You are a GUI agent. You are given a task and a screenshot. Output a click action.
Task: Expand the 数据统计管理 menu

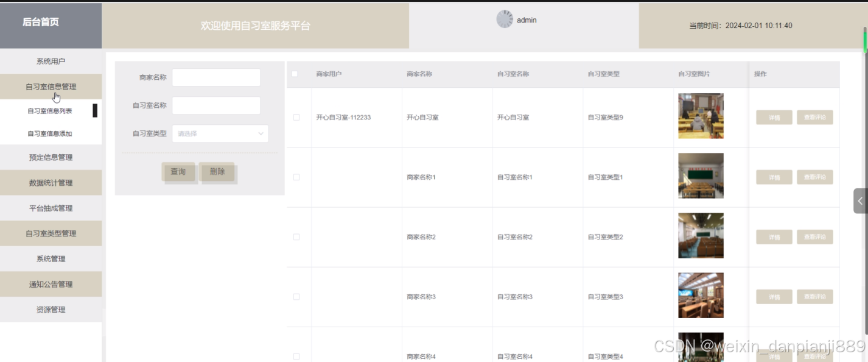(51, 183)
